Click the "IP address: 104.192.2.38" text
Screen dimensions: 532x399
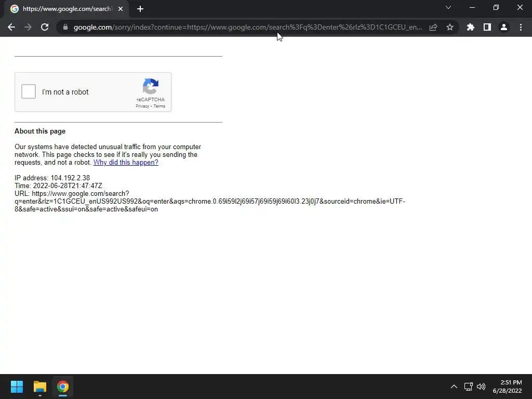pyautogui.click(x=52, y=178)
